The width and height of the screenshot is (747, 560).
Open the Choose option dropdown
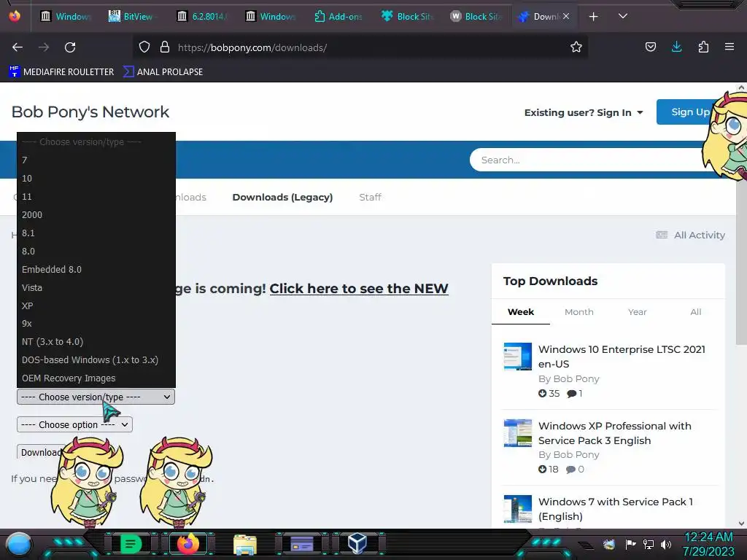[74, 424]
